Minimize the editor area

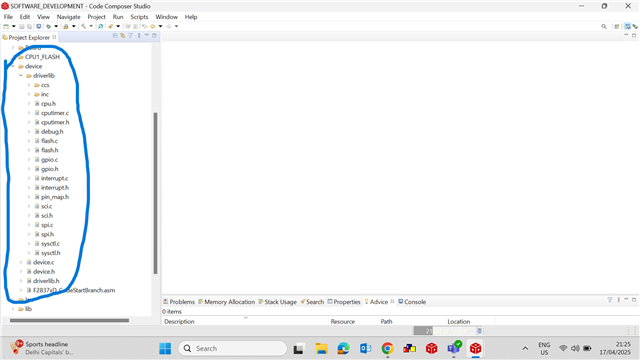click(626, 35)
